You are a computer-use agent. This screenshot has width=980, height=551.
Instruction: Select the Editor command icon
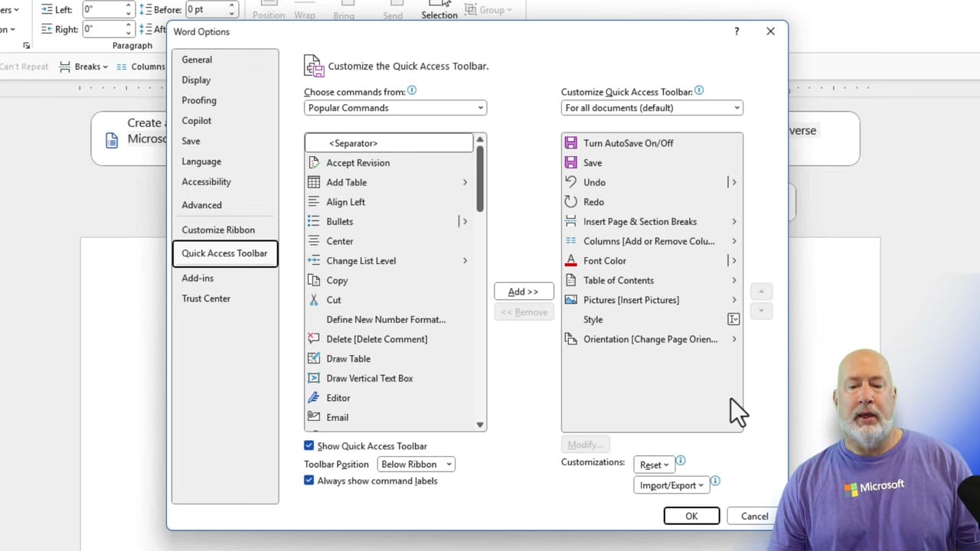[x=314, y=397]
